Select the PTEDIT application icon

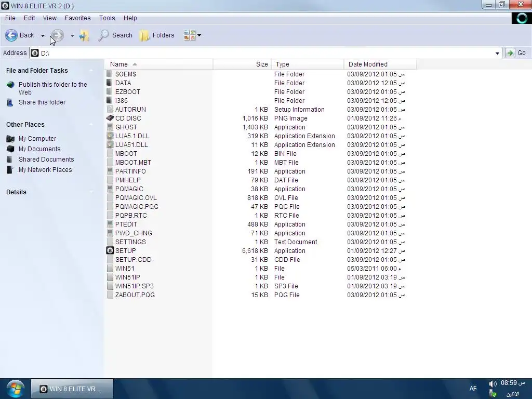(110, 224)
